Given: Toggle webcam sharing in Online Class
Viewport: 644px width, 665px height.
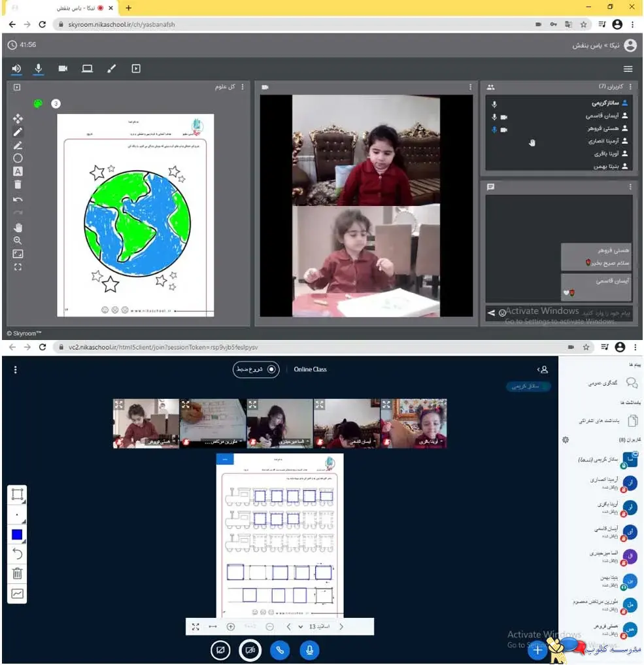Looking at the screenshot, I should point(250,650).
